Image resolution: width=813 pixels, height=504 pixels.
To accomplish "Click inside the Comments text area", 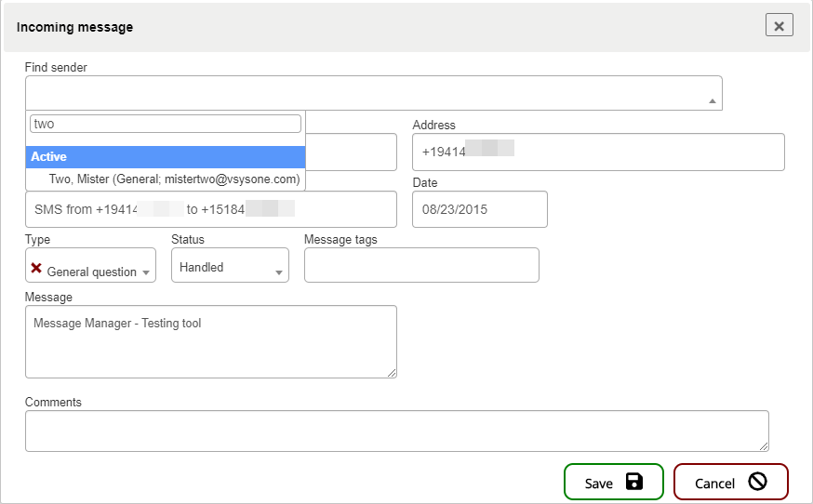I will point(396,431).
